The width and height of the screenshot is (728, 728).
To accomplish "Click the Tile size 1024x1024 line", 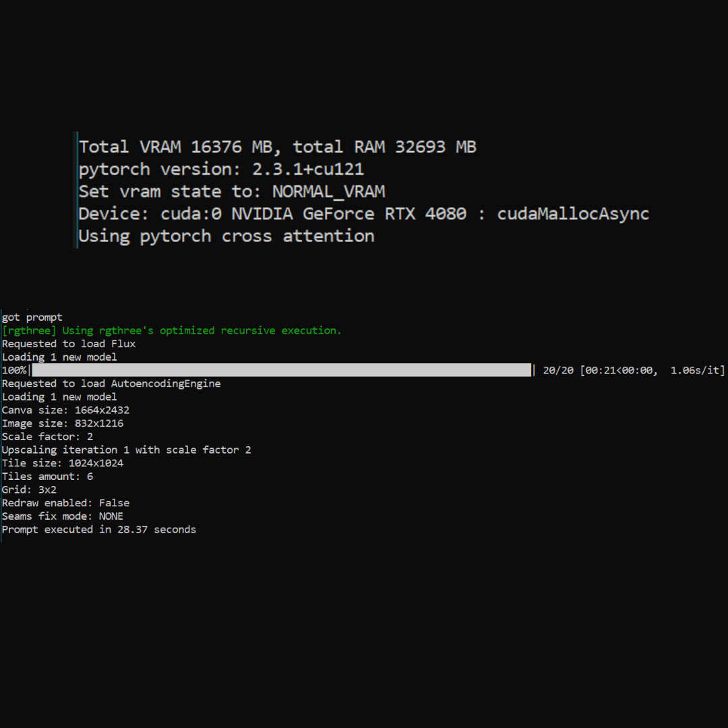I will point(63,463).
